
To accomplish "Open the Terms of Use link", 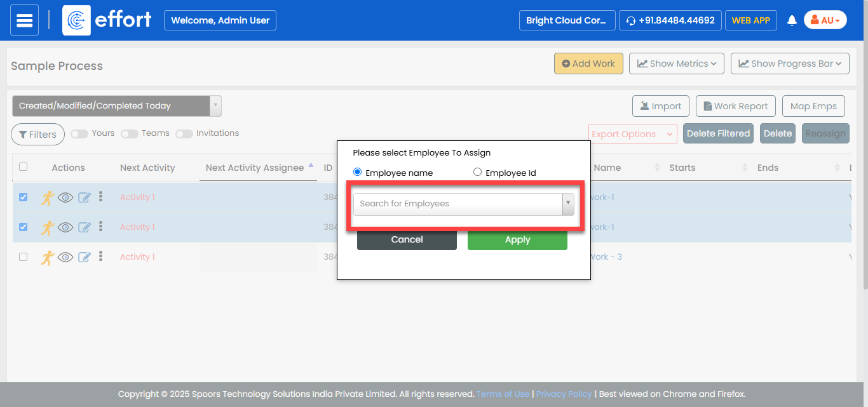I will (x=503, y=394).
